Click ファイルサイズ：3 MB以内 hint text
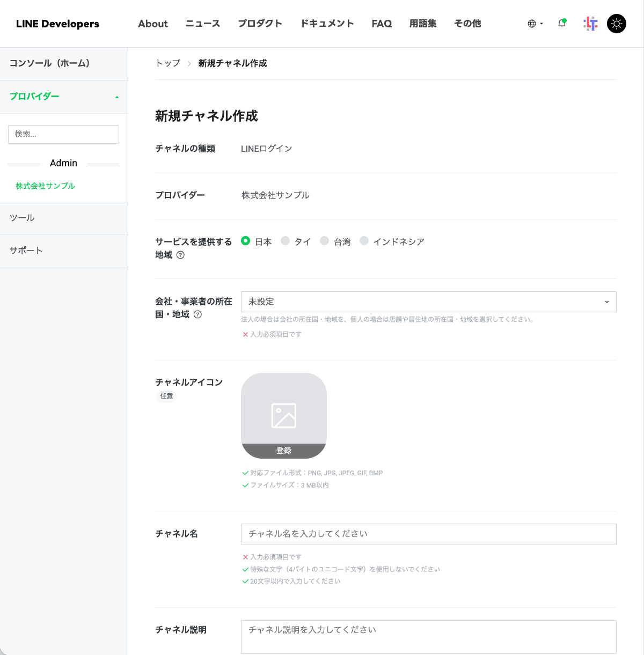The image size is (644, 655). coord(290,485)
